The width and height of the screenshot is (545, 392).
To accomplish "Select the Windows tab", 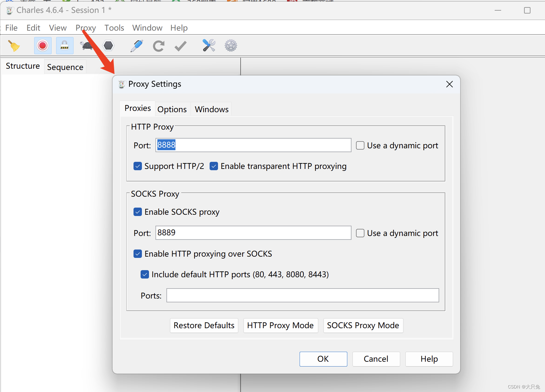I will point(212,109).
